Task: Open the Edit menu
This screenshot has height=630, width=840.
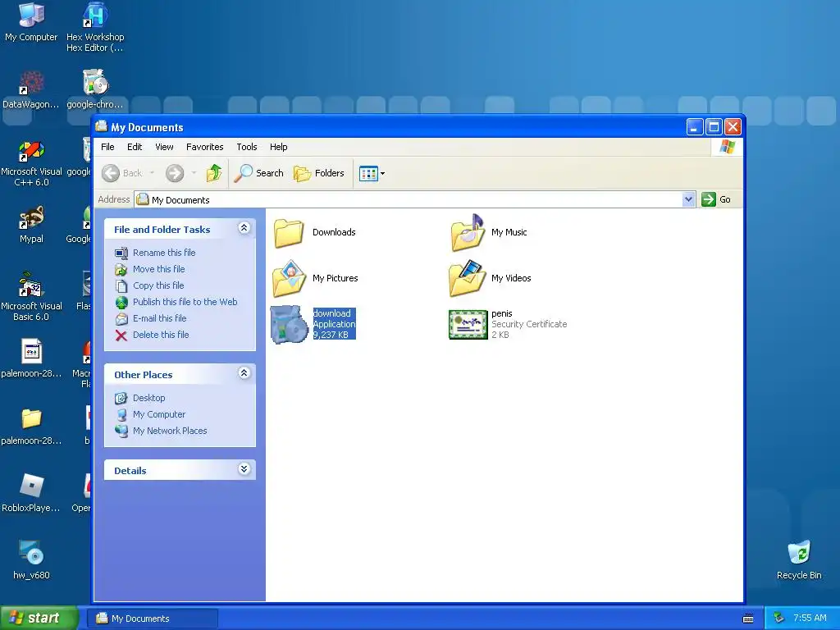Action: click(x=135, y=147)
